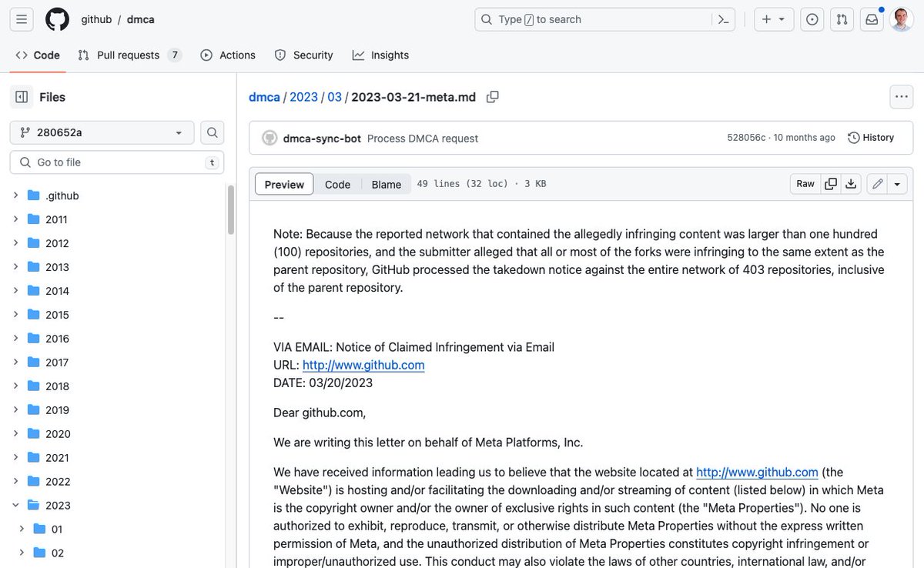Open the 2019 folder
The width and height of the screenshot is (924, 568).
57,410
